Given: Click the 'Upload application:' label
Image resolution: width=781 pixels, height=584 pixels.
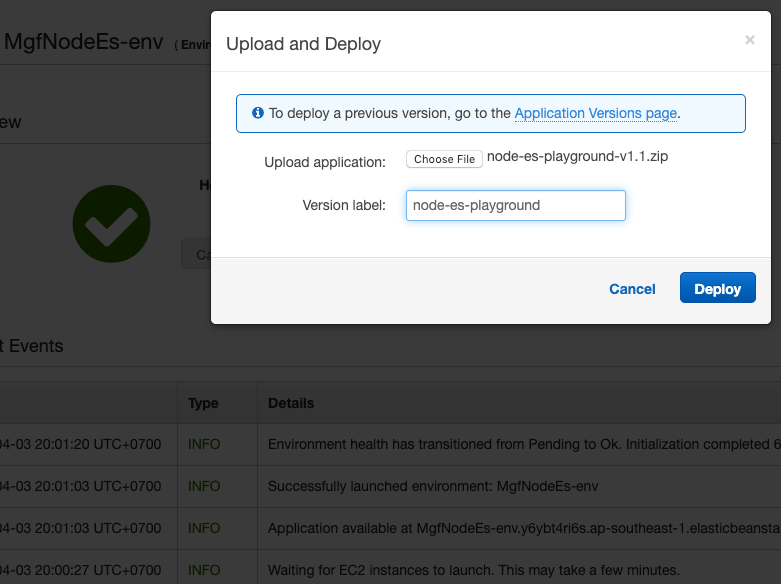Looking at the screenshot, I should point(324,162).
